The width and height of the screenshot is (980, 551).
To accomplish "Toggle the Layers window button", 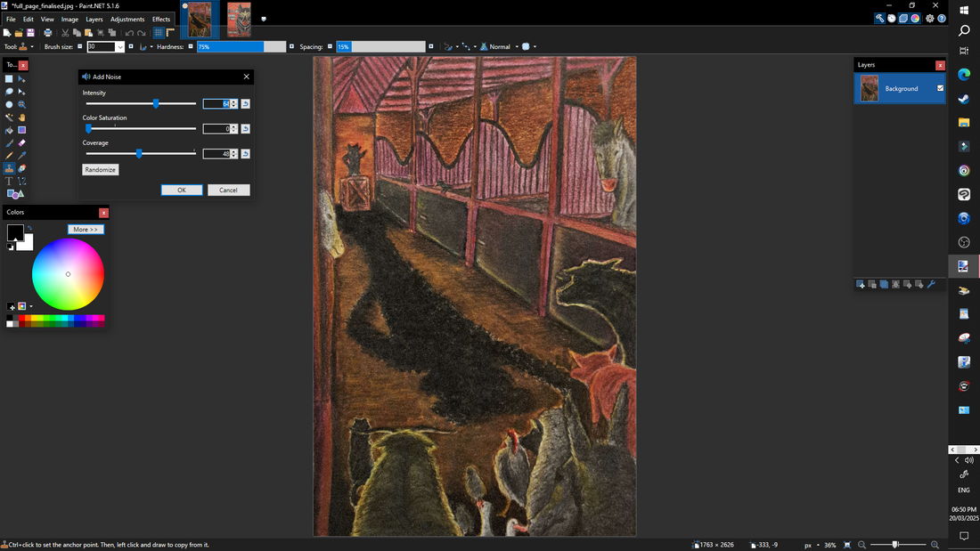I will pos(903,19).
